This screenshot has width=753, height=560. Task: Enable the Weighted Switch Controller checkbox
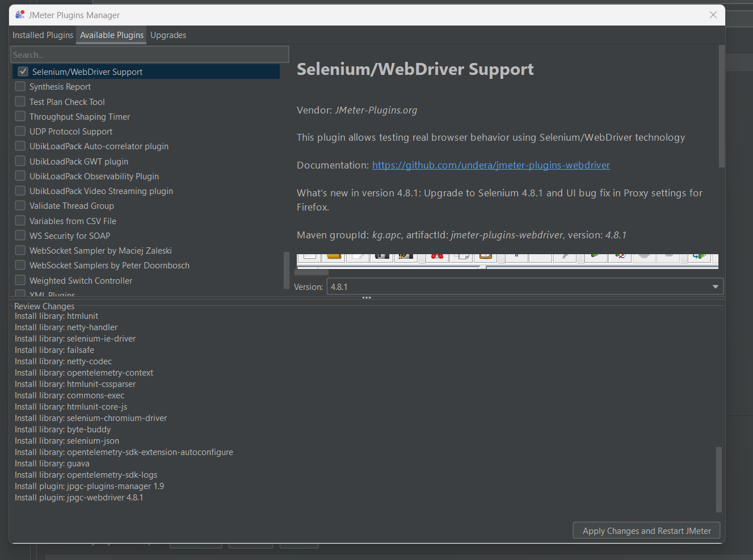click(20, 280)
